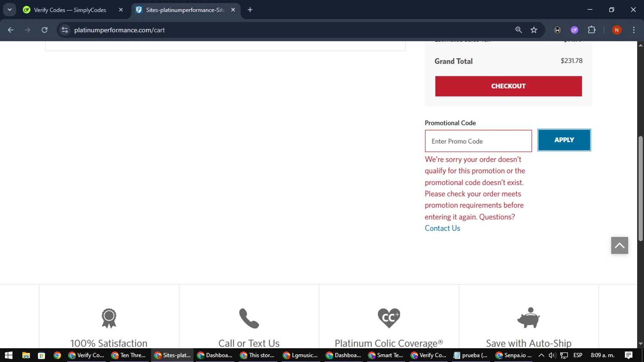This screenshot has width=644, height=362.
Task: Reload the cart page
Action: [x=45, y=30]
